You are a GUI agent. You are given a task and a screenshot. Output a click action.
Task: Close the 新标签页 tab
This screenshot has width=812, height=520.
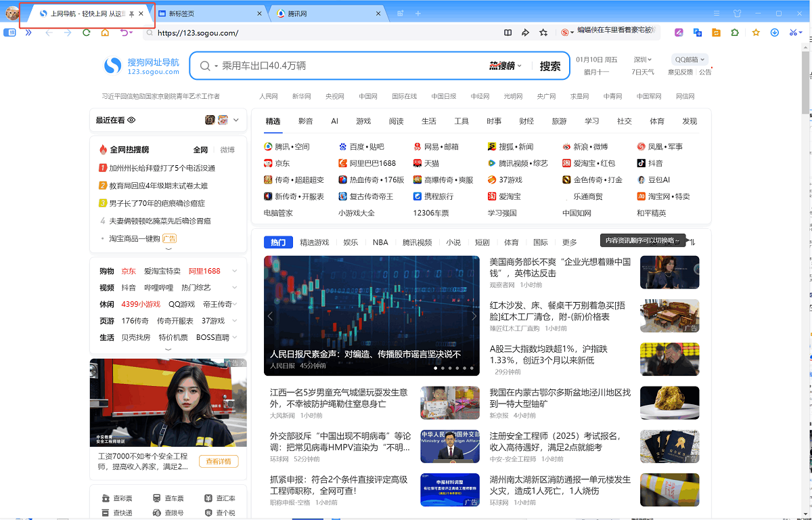pyautogui.click(x=261, y=14)
